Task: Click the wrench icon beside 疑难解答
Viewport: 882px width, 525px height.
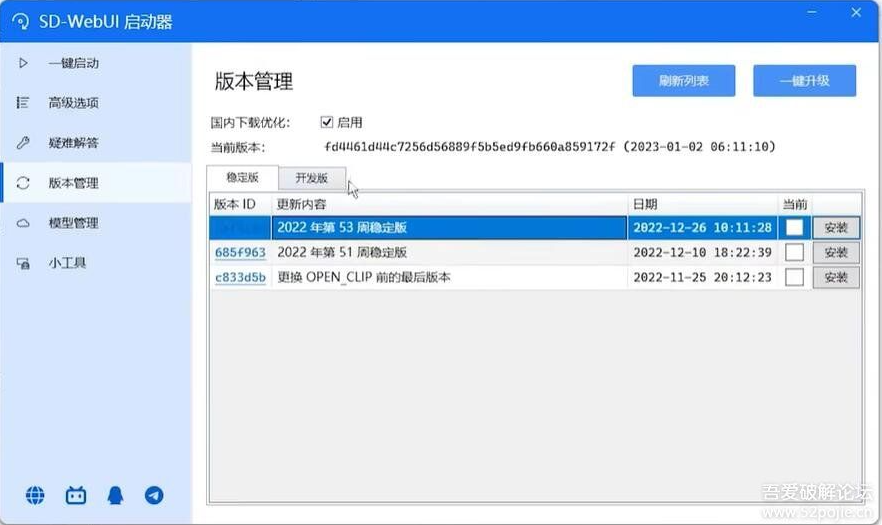Action: pos(23,142)
